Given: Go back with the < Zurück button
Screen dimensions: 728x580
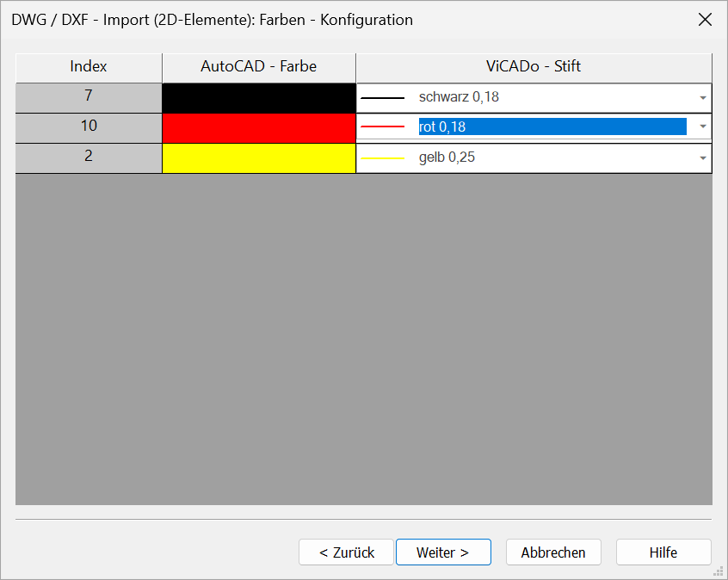Looking at the screenshot, I should (346, 552).
